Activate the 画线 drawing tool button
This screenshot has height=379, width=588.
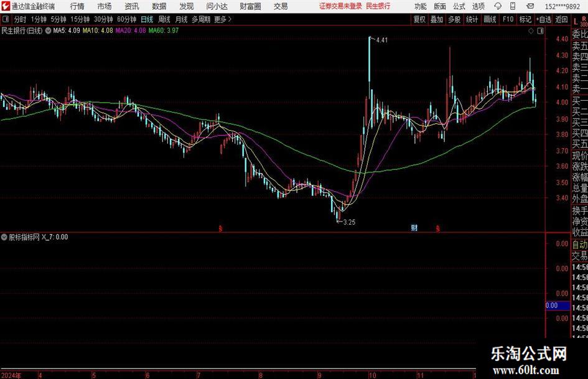(x=490, y=19)
